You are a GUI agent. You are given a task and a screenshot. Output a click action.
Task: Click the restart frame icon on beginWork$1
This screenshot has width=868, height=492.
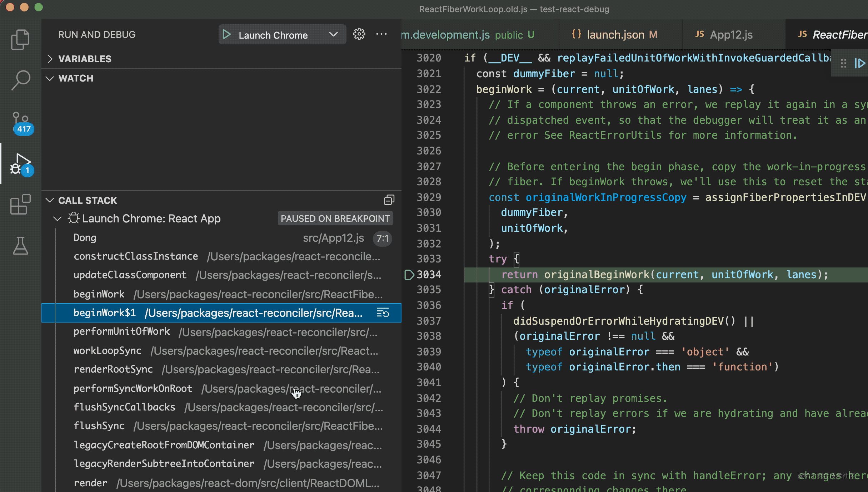click(x=383, y=313)
